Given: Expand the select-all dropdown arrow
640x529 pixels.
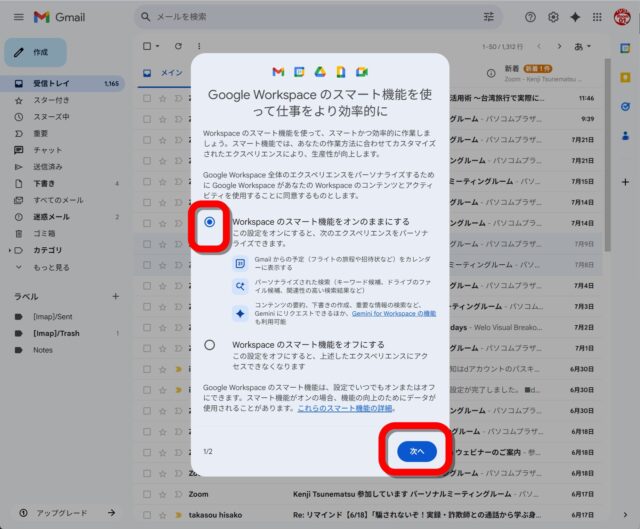Looking at the screenshot, I should click(x=158, y=46).
